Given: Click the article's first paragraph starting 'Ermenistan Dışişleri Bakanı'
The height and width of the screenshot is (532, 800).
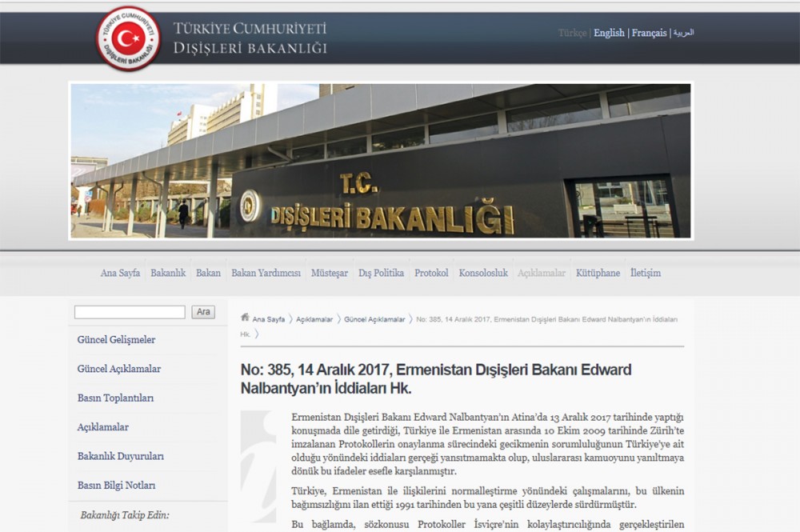Looking at the screenshot, I should coord(488,444).
